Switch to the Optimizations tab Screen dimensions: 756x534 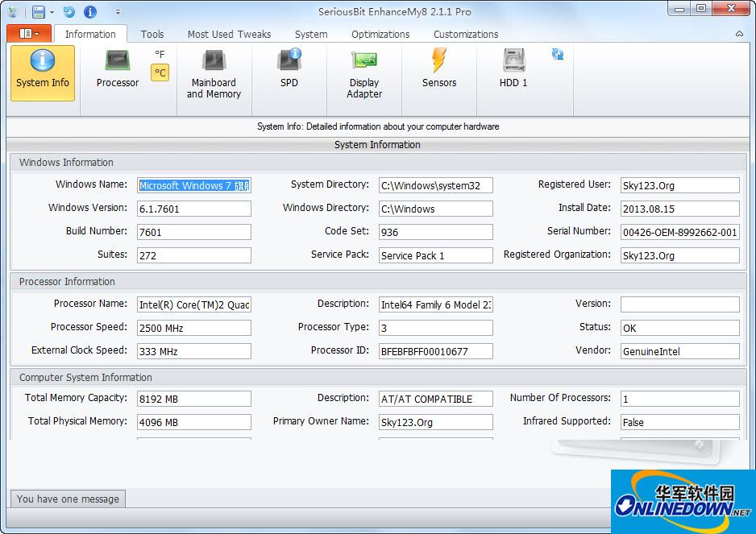380,34
